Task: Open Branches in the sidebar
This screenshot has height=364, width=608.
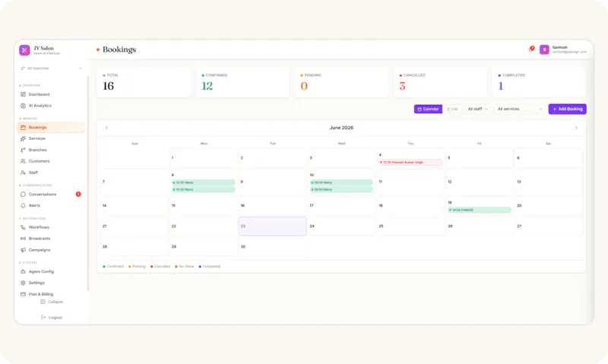Action: [51, 150]
